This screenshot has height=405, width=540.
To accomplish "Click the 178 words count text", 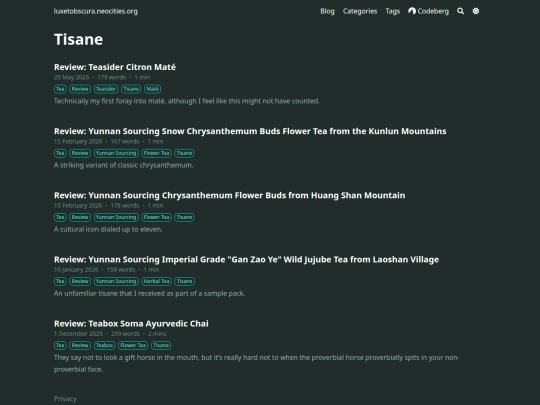I will point(125,205).
